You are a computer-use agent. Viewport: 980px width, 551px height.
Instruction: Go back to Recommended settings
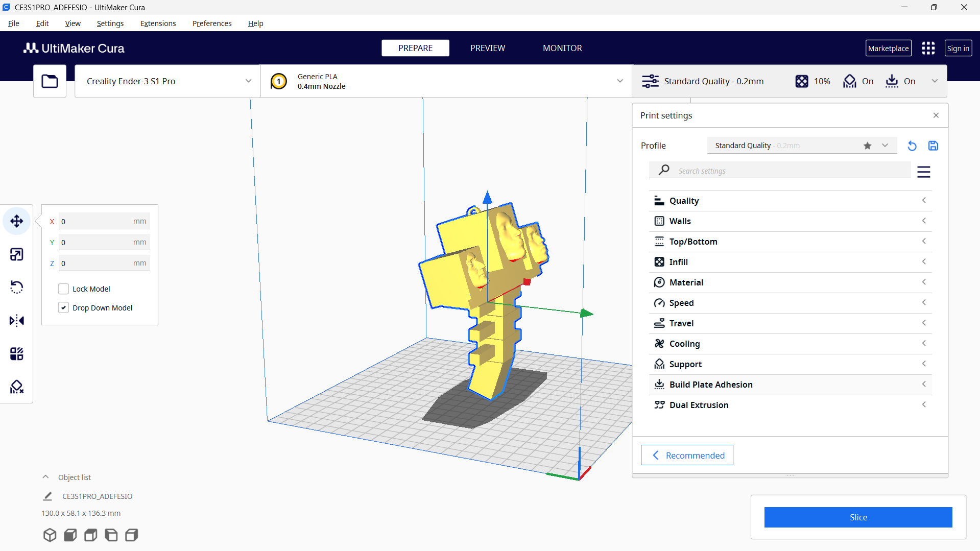tap(687, 455)
